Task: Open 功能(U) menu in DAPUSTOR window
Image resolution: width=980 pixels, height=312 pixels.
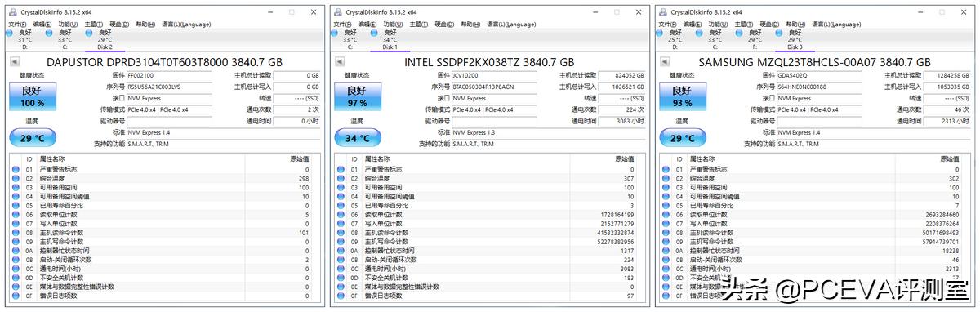Action: [68, 24]
